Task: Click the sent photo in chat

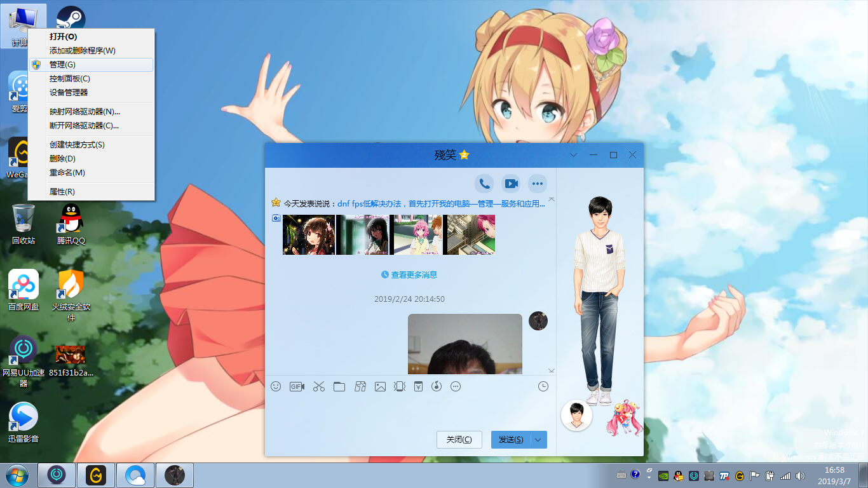Action: pos(465,344)
